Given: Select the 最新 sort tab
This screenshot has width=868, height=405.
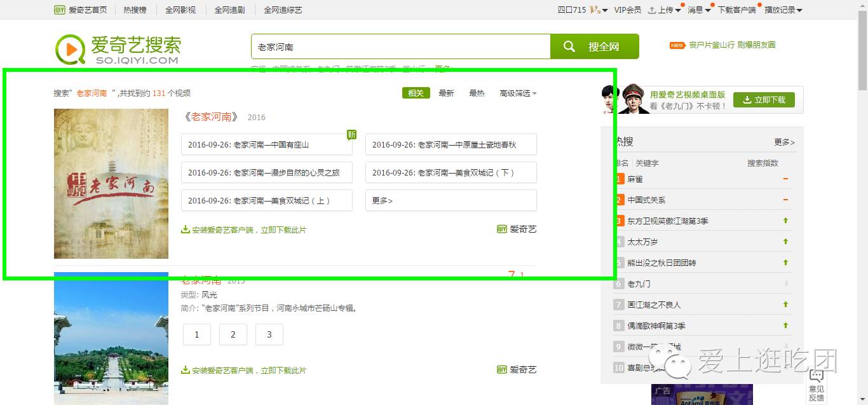Looking at the screenshot, I should pos(447,93).
